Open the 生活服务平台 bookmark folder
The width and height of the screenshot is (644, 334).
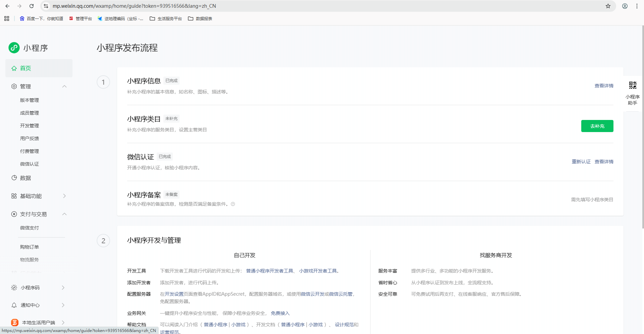pyautogui.click(x=166, y=18)
